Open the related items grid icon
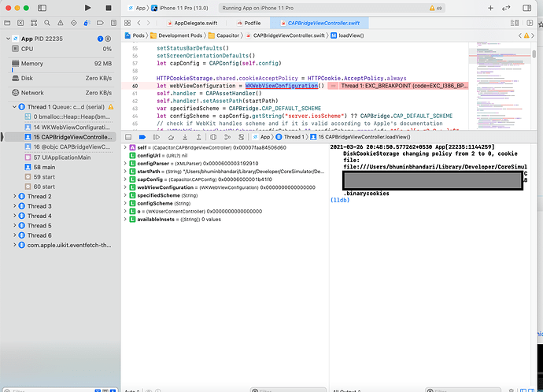 point(128,23)
